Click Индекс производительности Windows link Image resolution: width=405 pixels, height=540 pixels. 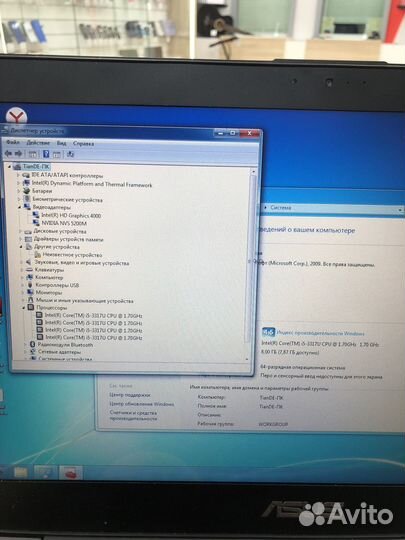[320, 333]
